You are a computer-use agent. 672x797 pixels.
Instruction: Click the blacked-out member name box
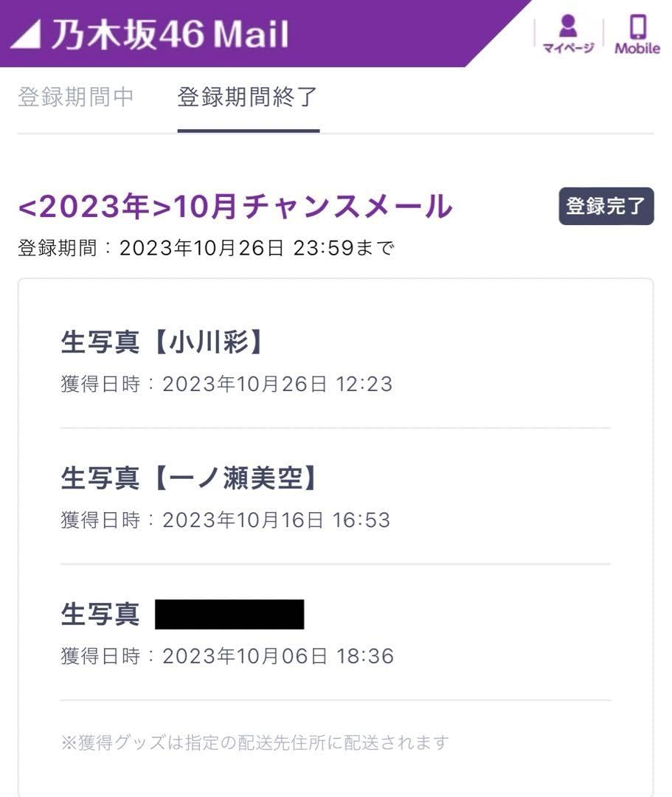tap(229, 614)
